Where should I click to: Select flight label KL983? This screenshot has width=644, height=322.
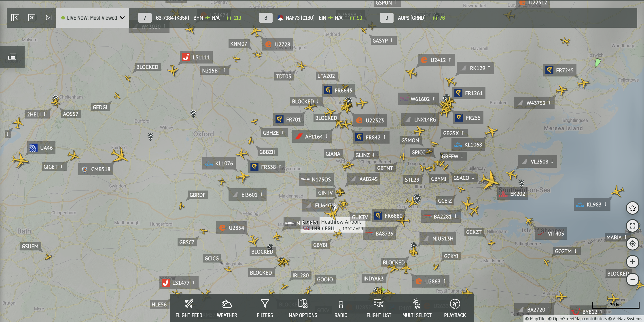tap(592, 205)
